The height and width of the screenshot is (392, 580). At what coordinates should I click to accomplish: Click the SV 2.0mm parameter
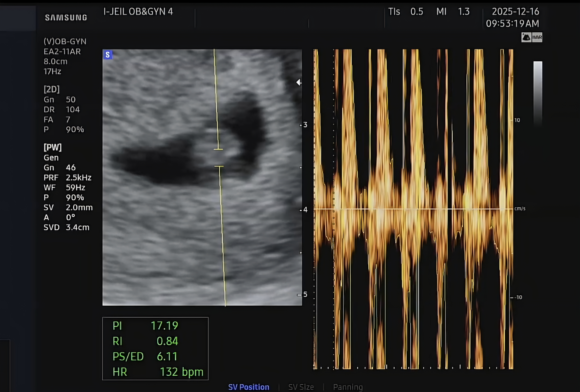tap(68, 207)
